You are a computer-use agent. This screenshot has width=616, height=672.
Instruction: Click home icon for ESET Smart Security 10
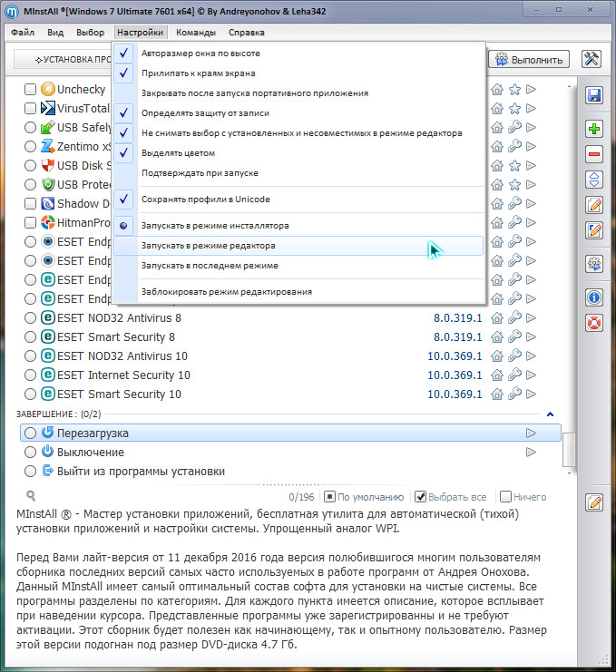pos(497,394)
